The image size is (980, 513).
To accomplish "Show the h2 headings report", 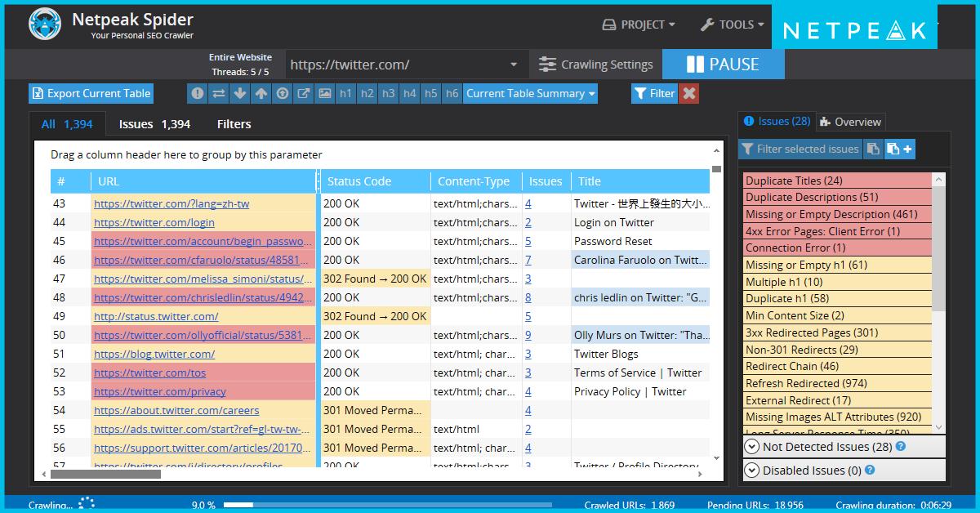I will 367,93.
